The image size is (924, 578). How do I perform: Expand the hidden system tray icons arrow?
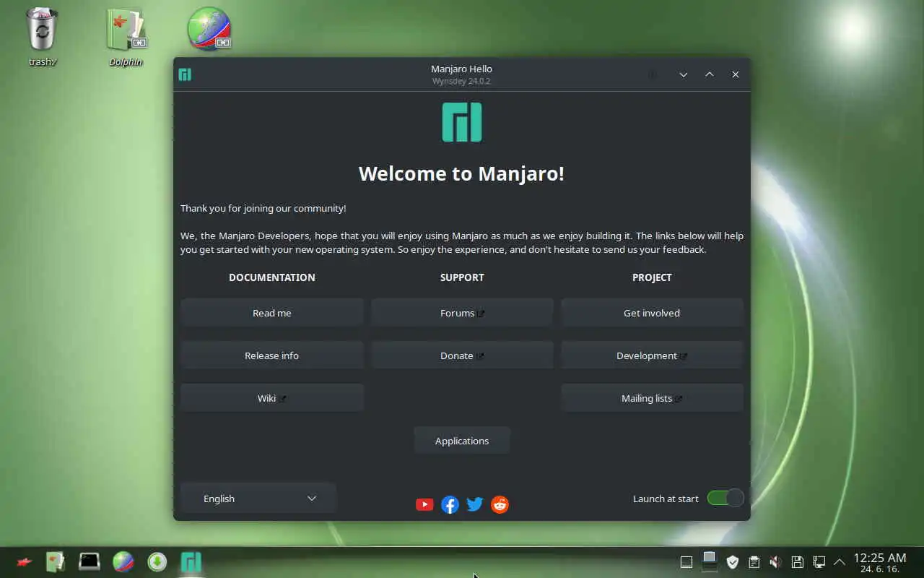pyautogui.click(x=840, y=562)
